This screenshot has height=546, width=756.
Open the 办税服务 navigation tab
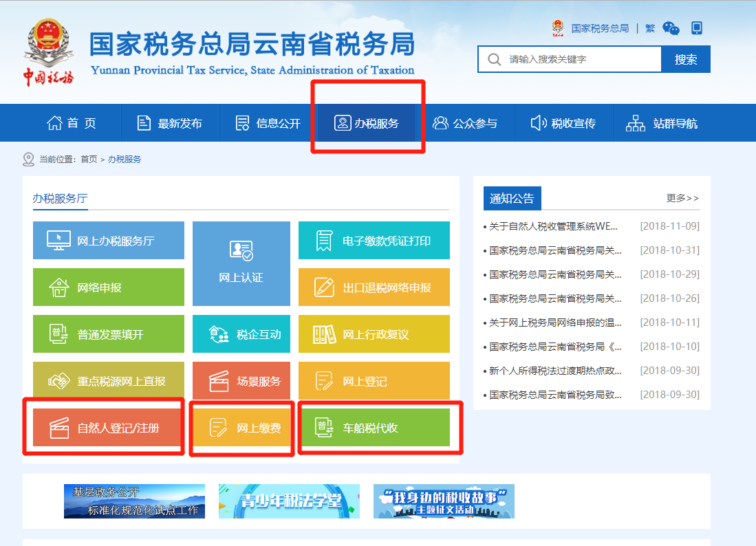[x=367, y=123]
